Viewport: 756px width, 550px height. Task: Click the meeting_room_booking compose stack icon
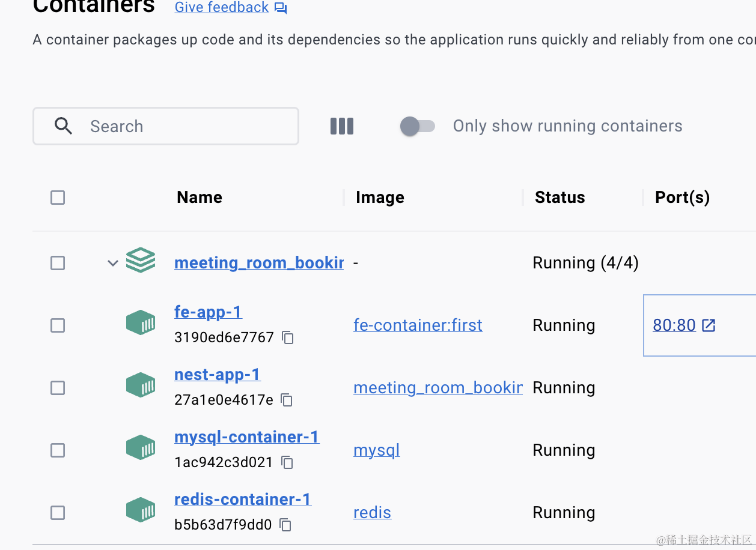pos(141,261)
